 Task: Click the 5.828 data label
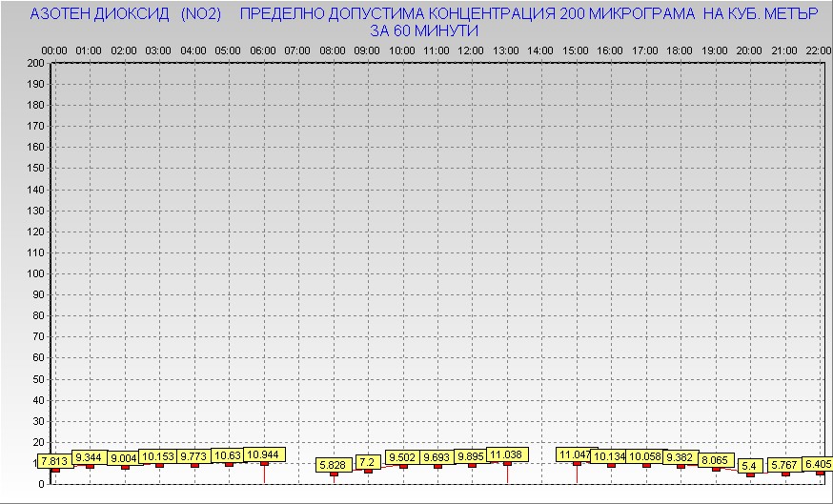coord(333,465)
